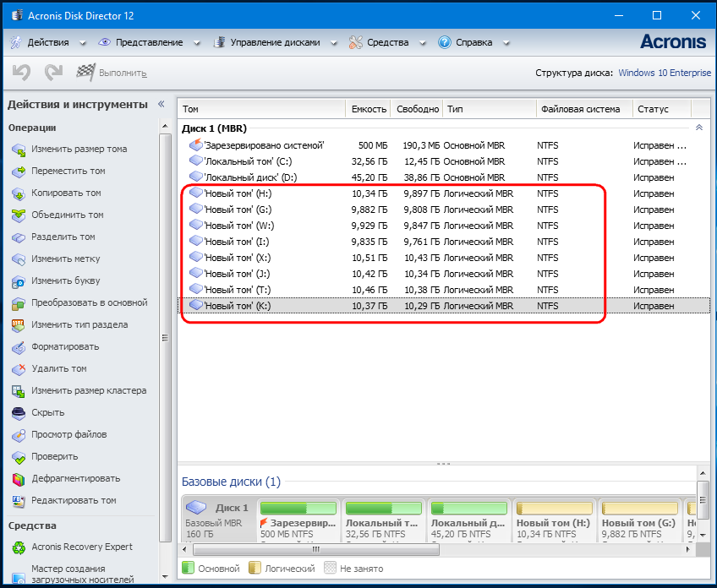Click Форматировать in the sidebar
Image resolution: width=717 pixels, height=588 pixels.
point(64,346)
